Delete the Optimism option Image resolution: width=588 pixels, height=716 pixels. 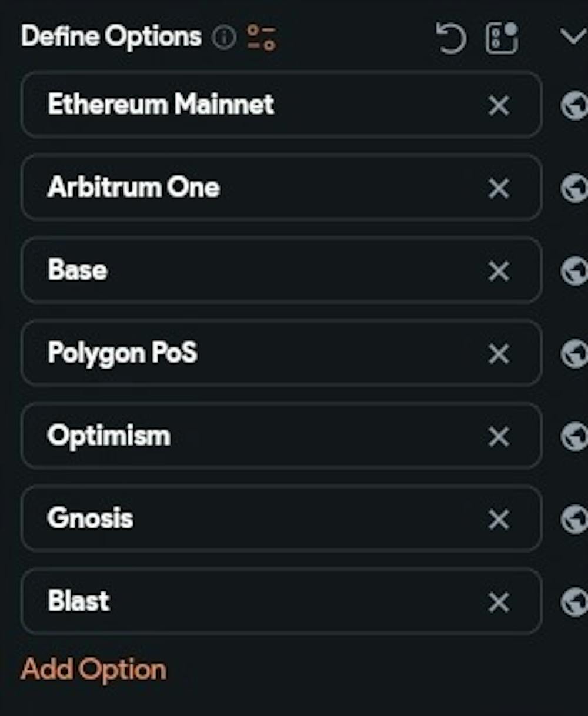click(499, 437)
